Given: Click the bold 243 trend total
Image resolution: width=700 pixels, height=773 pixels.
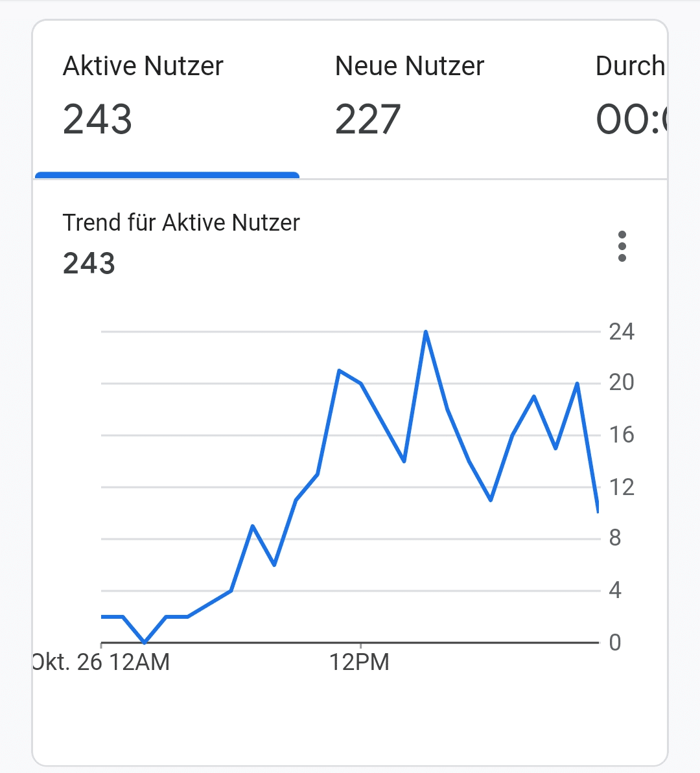Looking at the screenshot, I should tap(89, 264).
